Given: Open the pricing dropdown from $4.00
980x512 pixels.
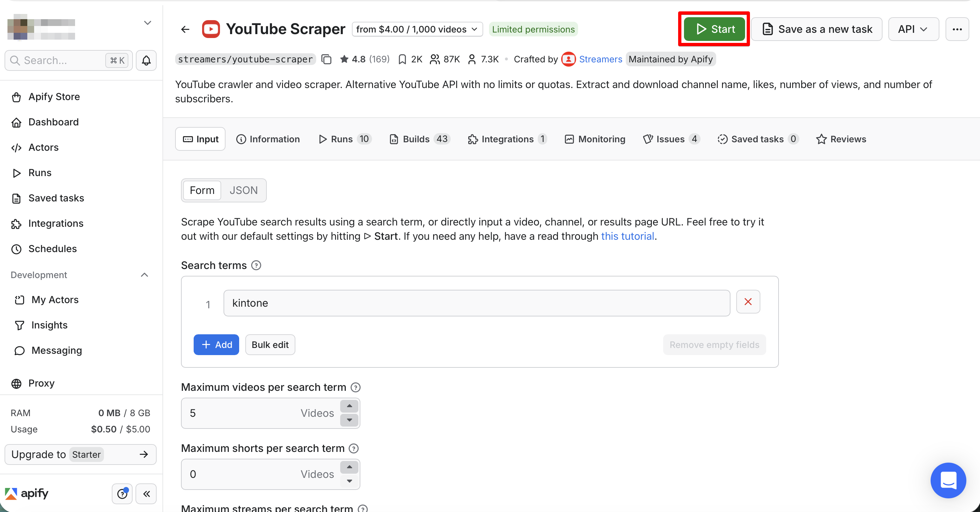Looking at the screenshot, I should [x=417, y=29].
